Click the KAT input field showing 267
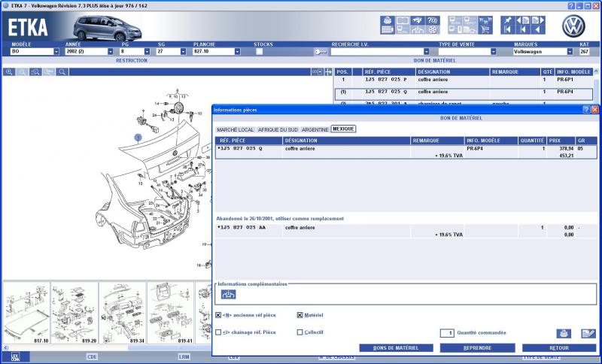This screenshot has width=602, height=364. (x=585, y=51)
